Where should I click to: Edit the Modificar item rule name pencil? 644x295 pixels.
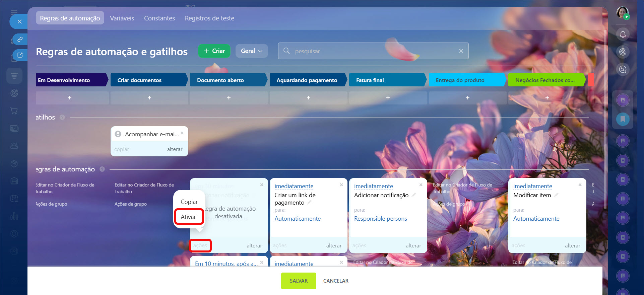(556, 195)
